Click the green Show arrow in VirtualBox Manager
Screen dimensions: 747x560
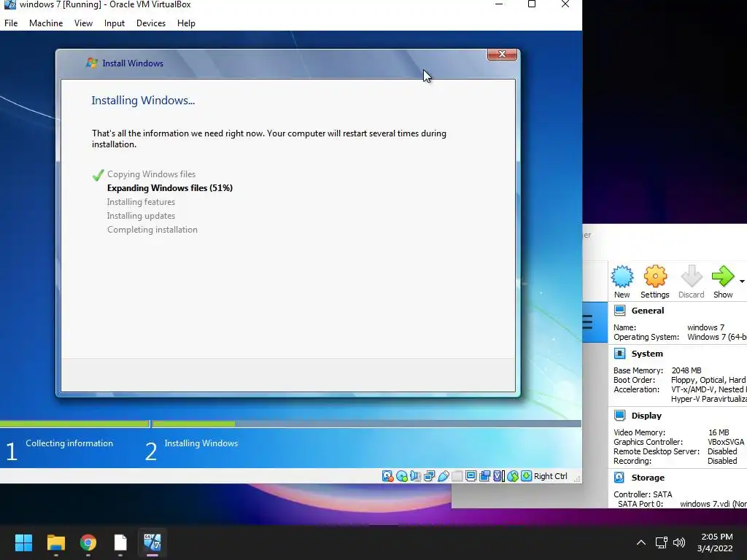tap(723, 276)
